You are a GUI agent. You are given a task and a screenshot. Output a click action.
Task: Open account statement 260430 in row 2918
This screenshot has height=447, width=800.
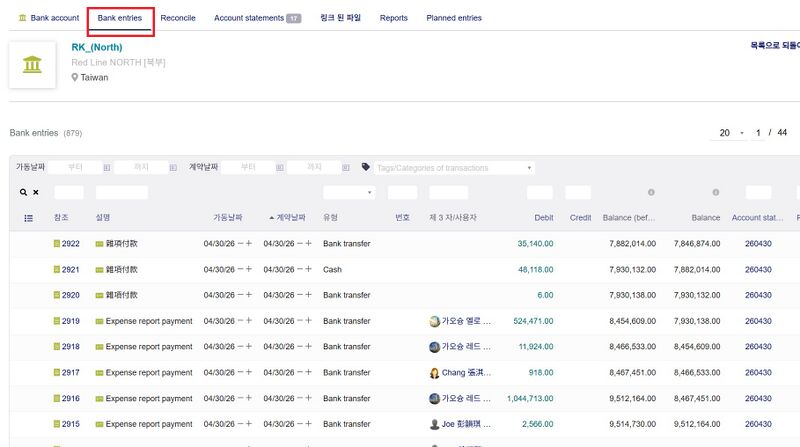click(758, 346)
